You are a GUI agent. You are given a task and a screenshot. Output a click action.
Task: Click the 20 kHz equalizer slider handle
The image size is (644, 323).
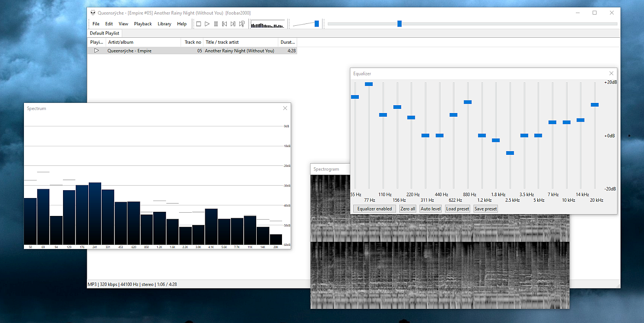pyautogui.click(x=595, y=105)
